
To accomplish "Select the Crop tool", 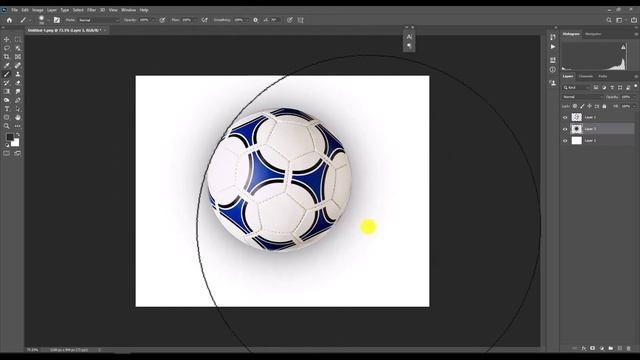I will tap(7, 57).
